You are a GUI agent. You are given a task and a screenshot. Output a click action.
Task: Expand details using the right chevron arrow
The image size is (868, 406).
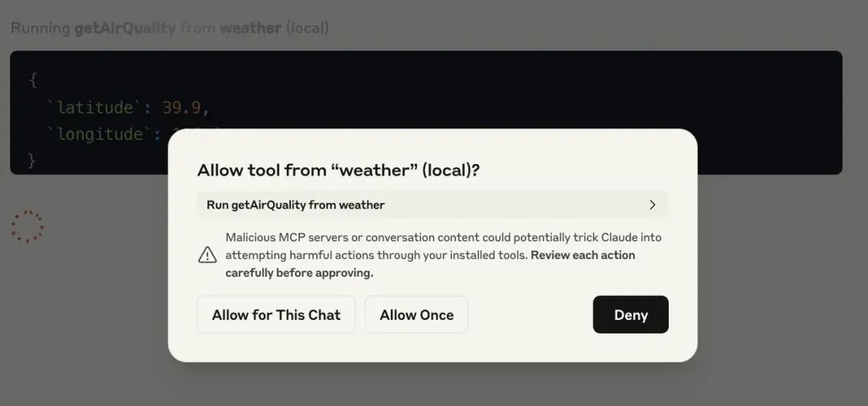coord(652,205)
